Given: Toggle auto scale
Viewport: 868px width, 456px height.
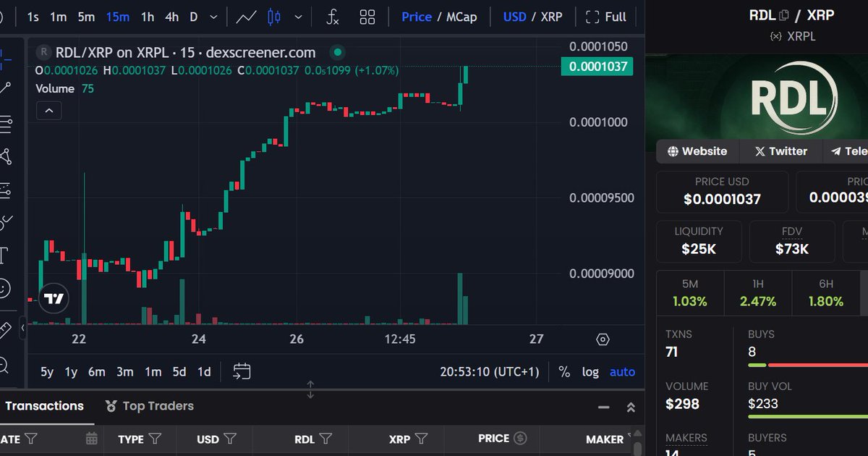Looking at the screenshot, I should point(622,372).
